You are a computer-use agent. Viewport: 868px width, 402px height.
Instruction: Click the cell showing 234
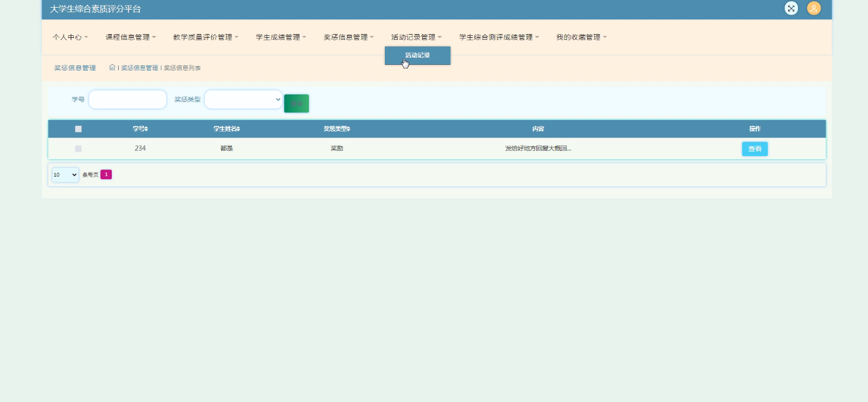[x=141, y=148]
